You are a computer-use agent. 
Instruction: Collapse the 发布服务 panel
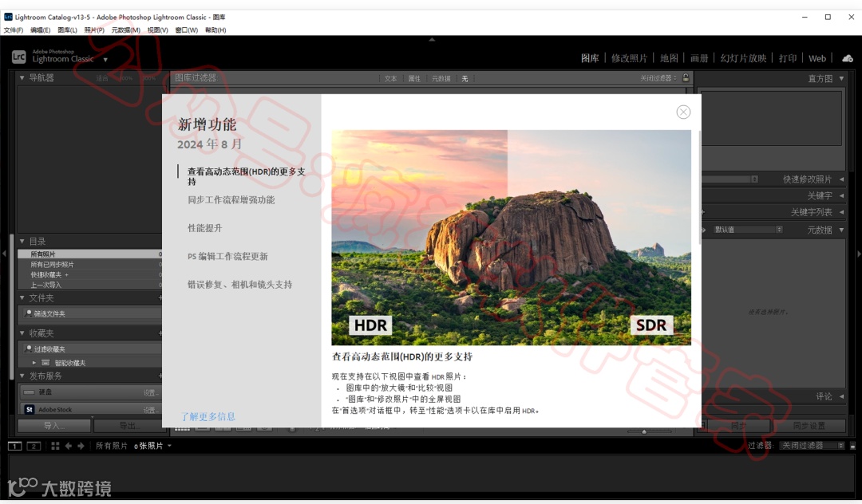22,376
